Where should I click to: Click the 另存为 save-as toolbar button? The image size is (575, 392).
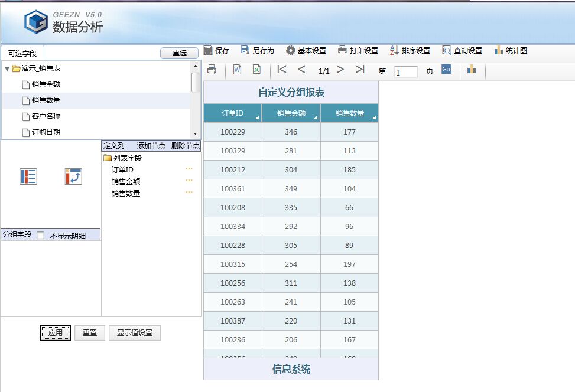pyautogui.click(x=258, y=51)
